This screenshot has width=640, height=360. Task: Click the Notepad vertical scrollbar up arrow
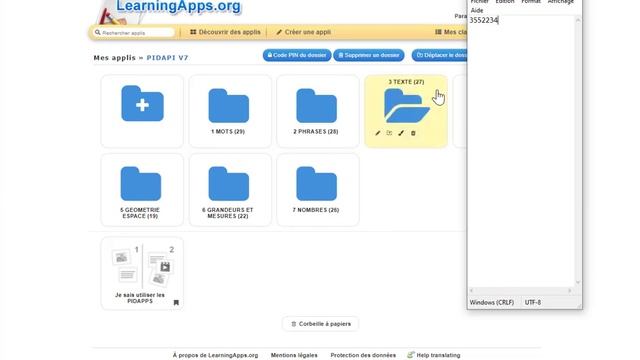[x=578, y=20]
